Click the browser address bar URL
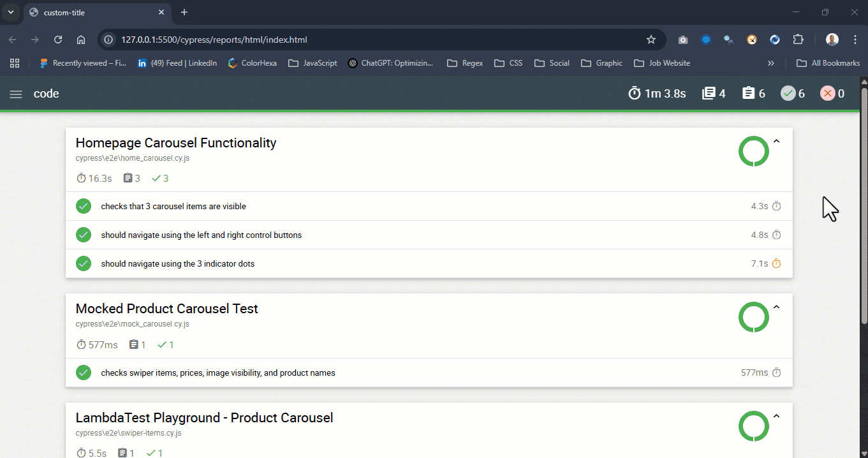Image resolution: width=868 pixels, height=458 pixels. pyautogui.click(x=214, y=40)
